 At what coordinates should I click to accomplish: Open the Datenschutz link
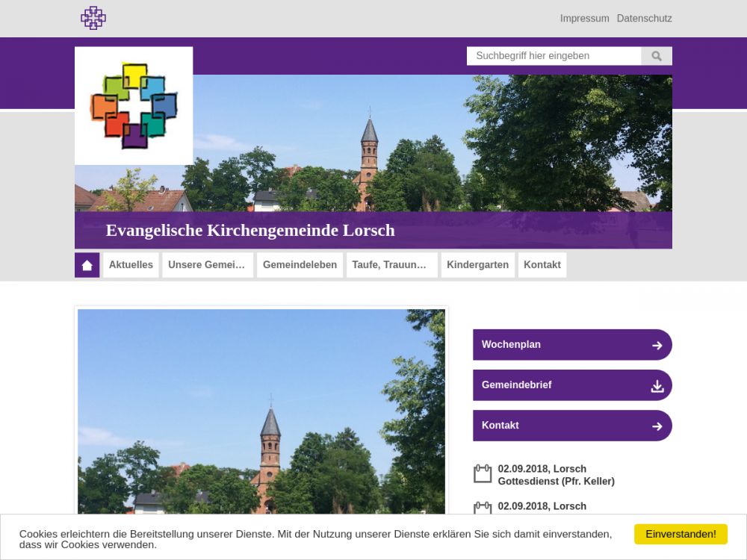(644, 19)
